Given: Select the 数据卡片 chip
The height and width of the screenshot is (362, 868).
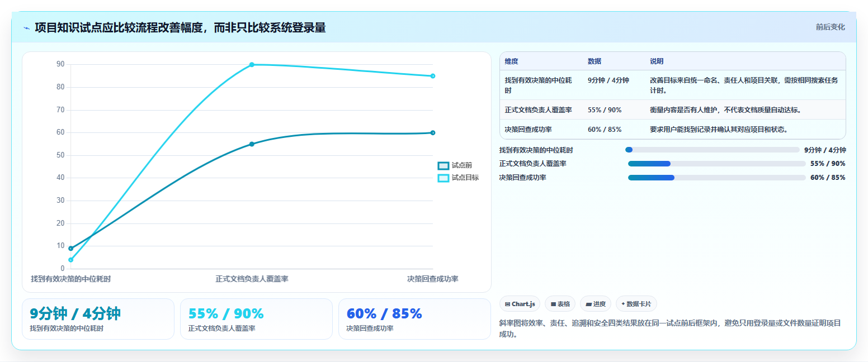Looking at the screenshot, I should pyautogui.click(x=636, y=304).
